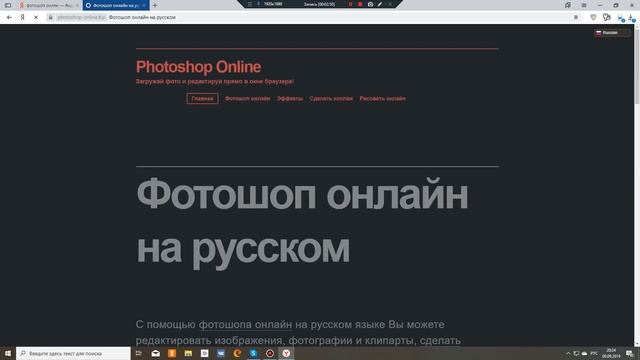
Task: Pause the recording in the recorder bar
Action: click(350, 4)
